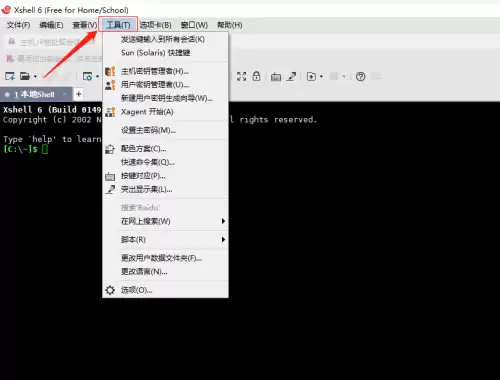This screenshot has width=500, height=380.
Task: Toggle full screen mode icon
Action: pyautogui.click(x=241, y=76)
